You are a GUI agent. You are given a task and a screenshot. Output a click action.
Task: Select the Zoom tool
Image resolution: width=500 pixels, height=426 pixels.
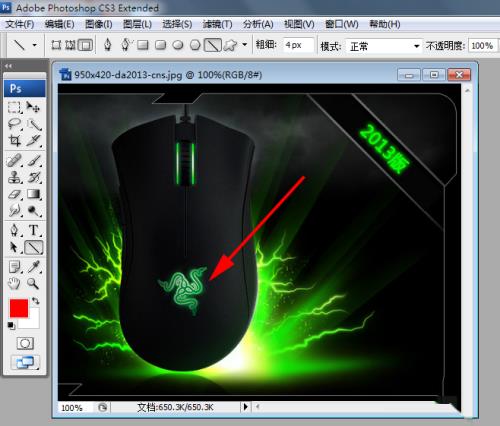coord(33,284)
